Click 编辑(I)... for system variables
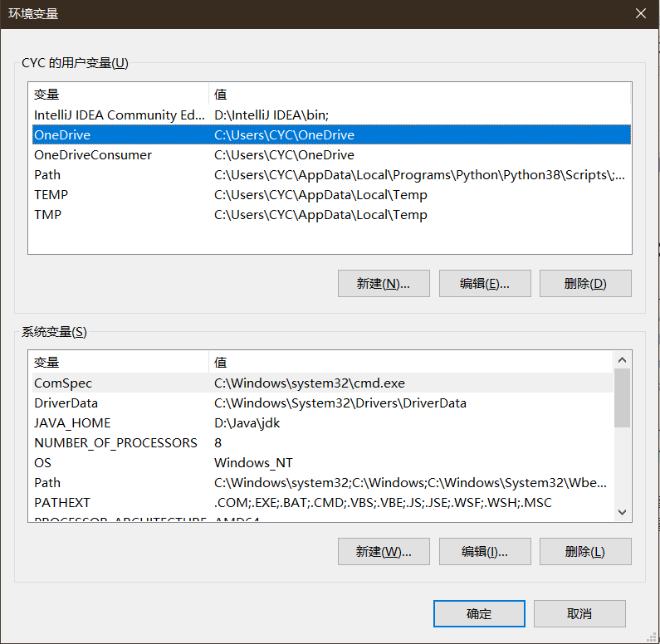Screen dimensions: 660x644 pos(485,551)
